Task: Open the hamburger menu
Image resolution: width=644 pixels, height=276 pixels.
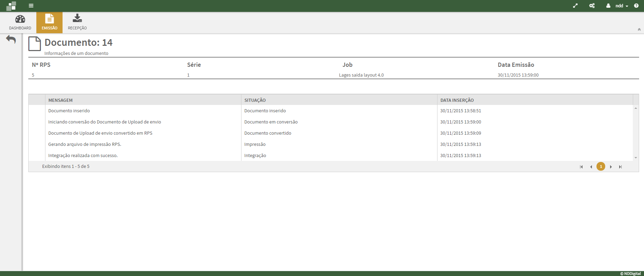Action: 31,6
